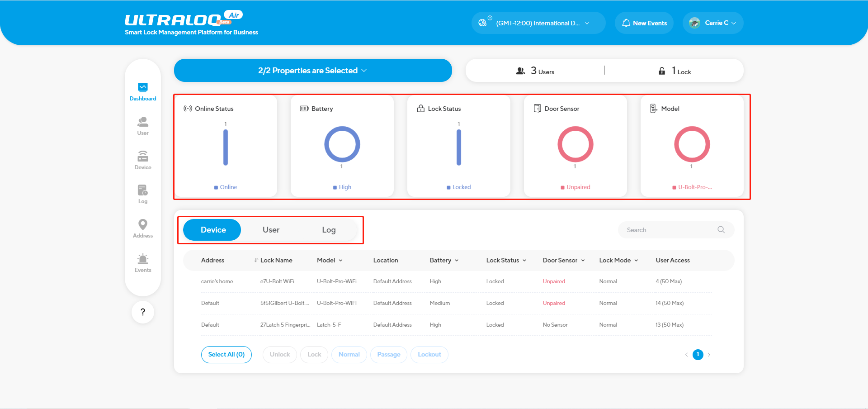Toggle the Unpaired legend entry
This screenshot has width=868, height=409.
click(576, 187)
